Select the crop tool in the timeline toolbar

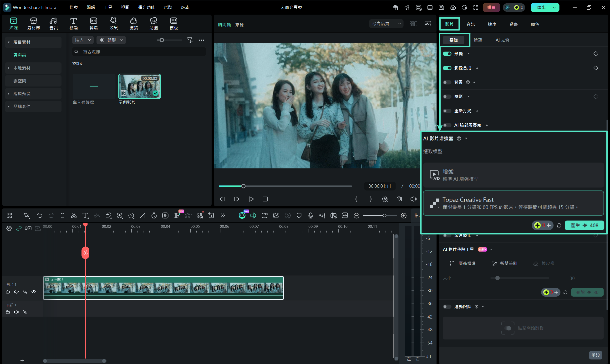pos(142,216)
